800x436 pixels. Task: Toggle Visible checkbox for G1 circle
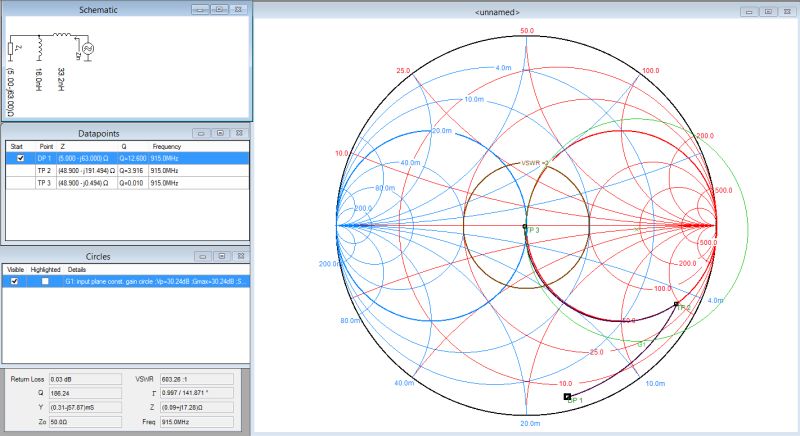click(x=14, y=281)
